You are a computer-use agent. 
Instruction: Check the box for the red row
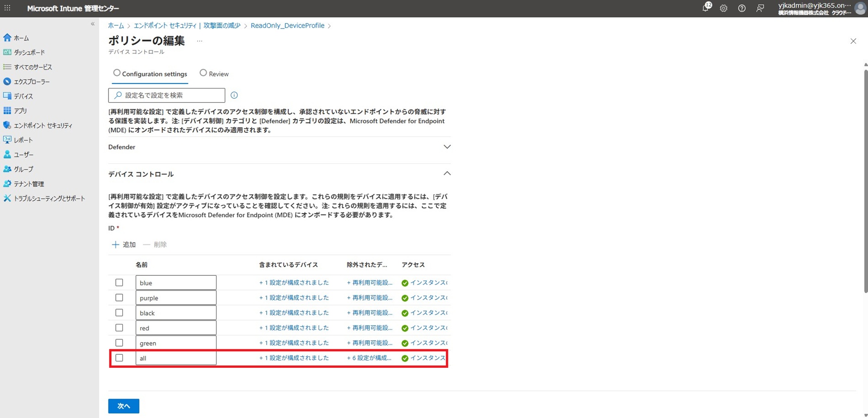(x=119, y=328)
